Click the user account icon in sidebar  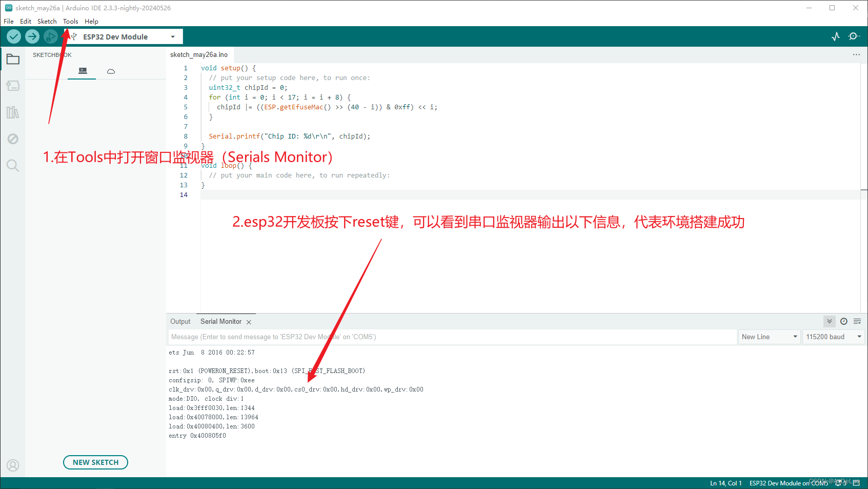(13, 465)
